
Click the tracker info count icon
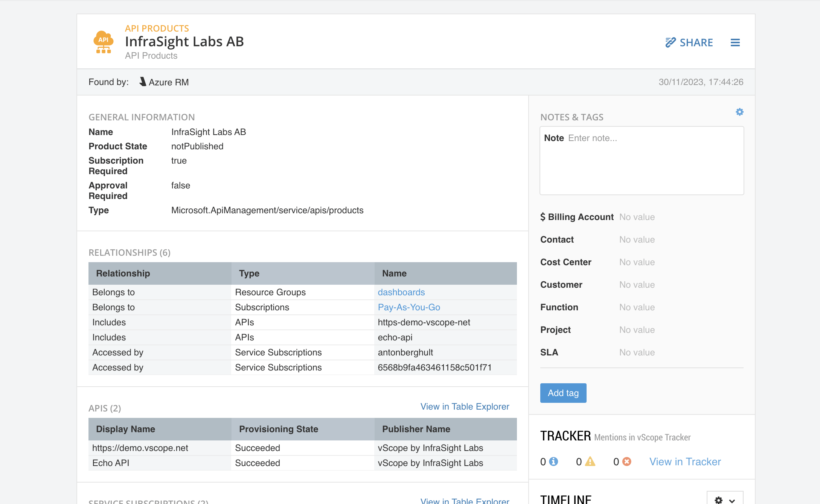[553, 461]
